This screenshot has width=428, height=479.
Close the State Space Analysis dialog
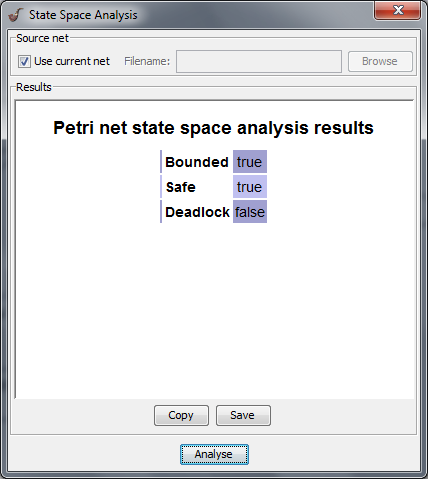pyautogui.click(x=397, y=10)
